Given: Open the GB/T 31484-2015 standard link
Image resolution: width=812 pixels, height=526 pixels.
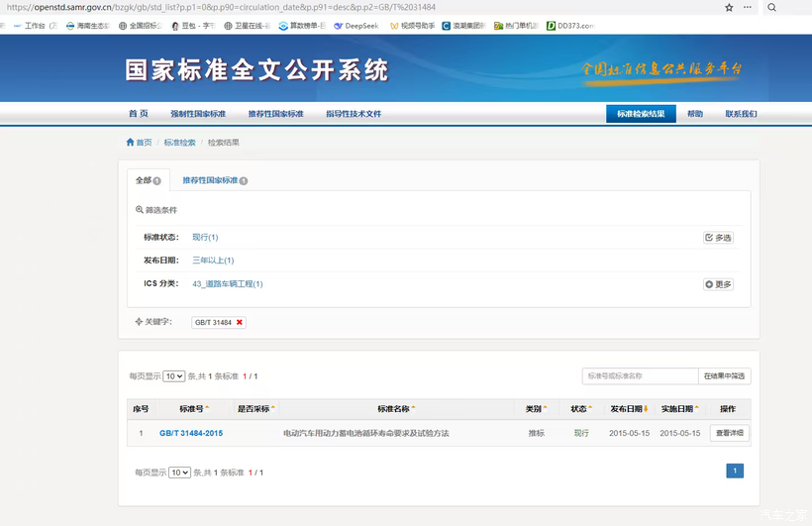Looking at the screenshot, I should (x=190, y=433).
